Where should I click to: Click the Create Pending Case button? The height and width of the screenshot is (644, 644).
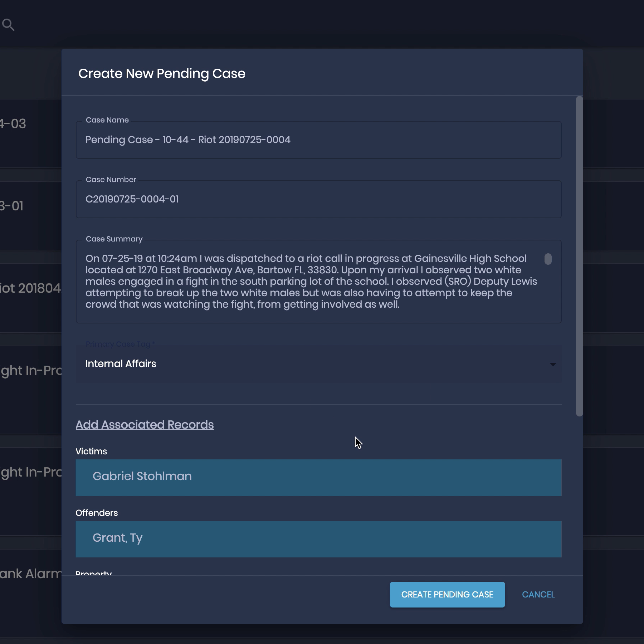(447, 595)
